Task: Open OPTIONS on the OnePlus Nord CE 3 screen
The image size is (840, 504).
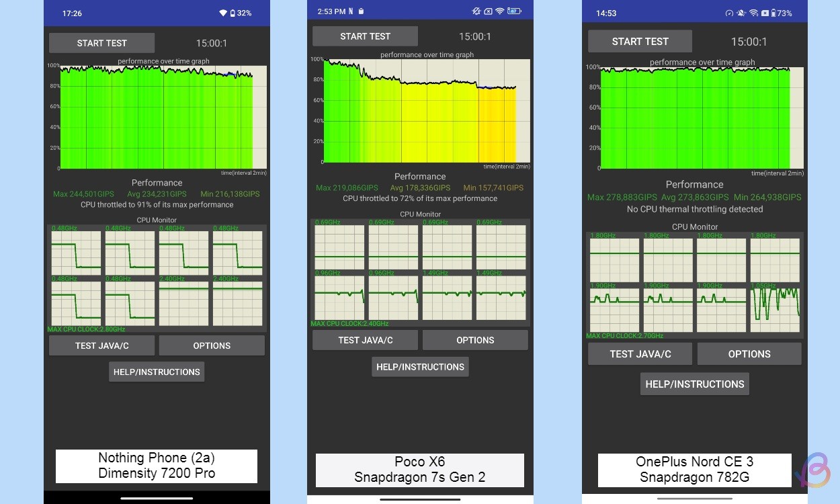Action: pos(749,353)
